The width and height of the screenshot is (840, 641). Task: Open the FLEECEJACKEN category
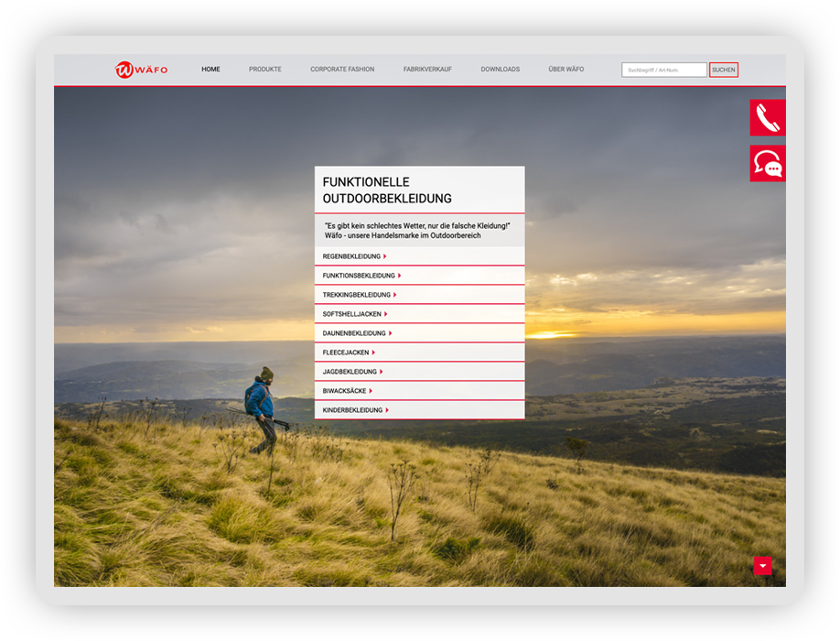(x=348, y=353)
